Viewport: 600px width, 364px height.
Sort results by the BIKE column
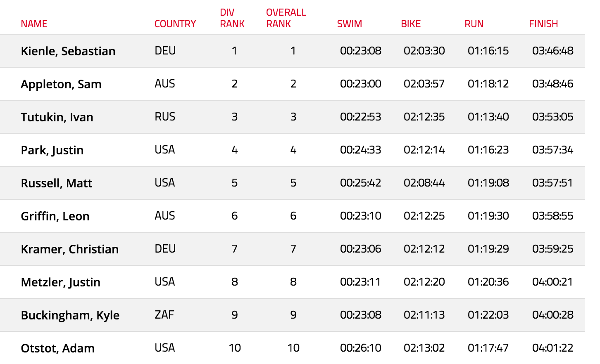point(411,24)
